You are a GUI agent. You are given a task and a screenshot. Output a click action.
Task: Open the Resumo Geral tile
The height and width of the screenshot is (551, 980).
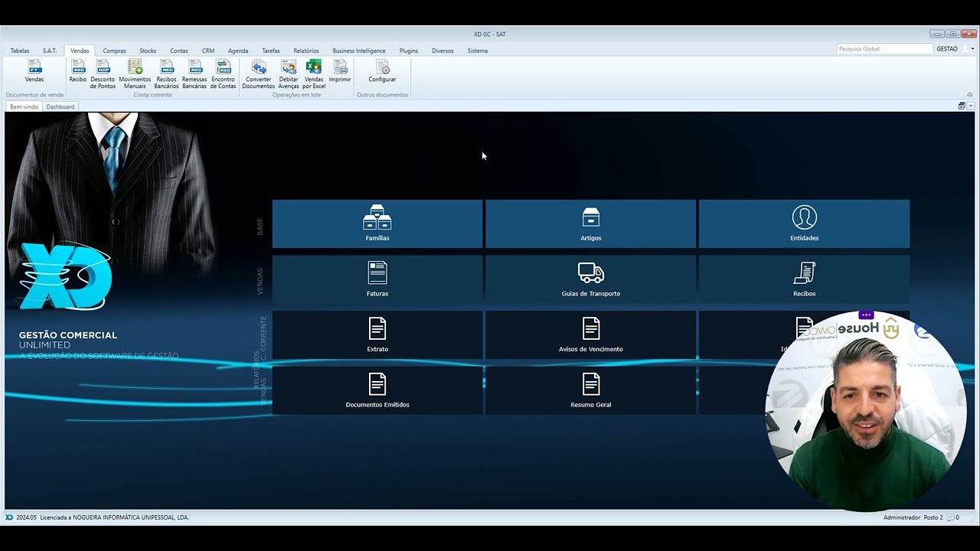[x=591, y=390]
